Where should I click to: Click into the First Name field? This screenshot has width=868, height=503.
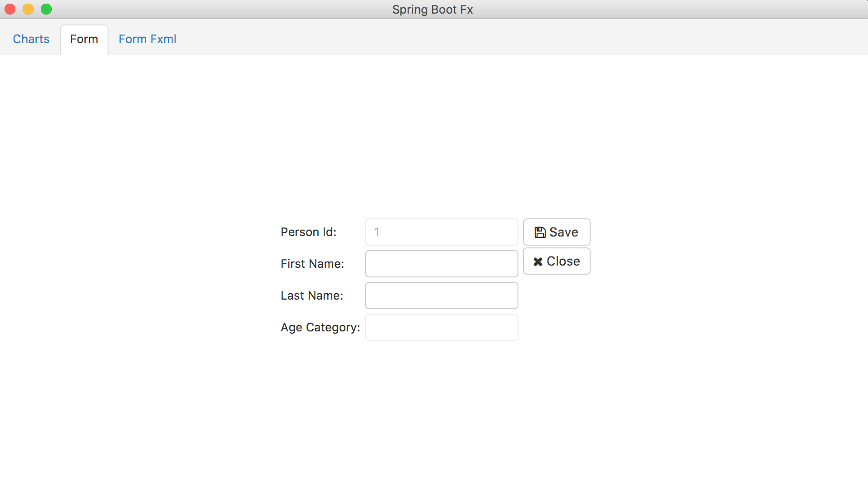pyautogui.click(x=441, y=264)
